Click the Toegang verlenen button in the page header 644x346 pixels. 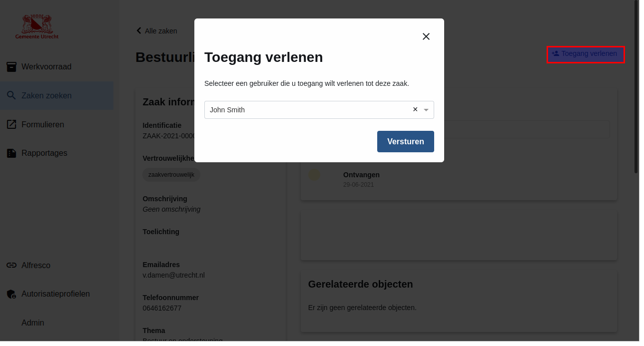pos(586,54)
